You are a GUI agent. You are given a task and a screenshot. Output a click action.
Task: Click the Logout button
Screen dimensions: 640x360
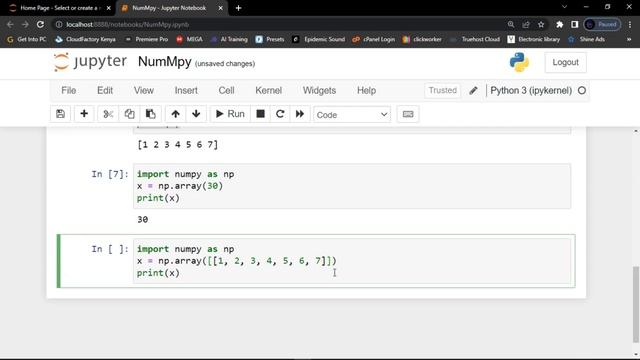[x=565, y=62]
